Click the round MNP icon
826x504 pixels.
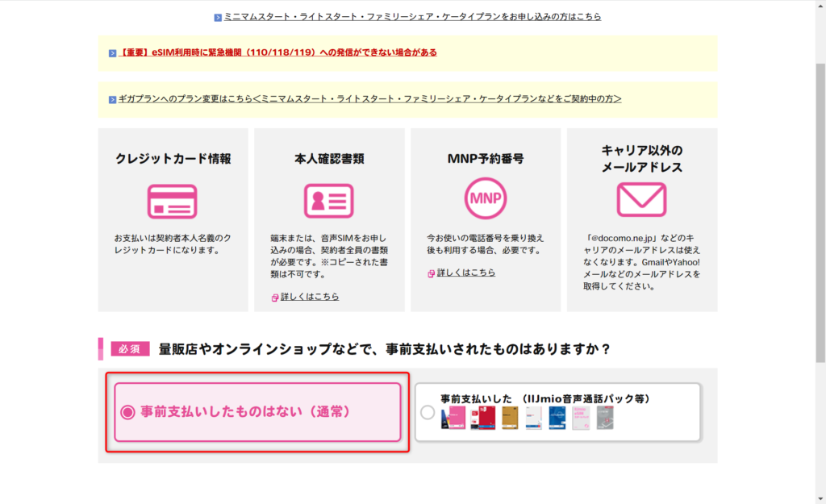click(485, 198)
